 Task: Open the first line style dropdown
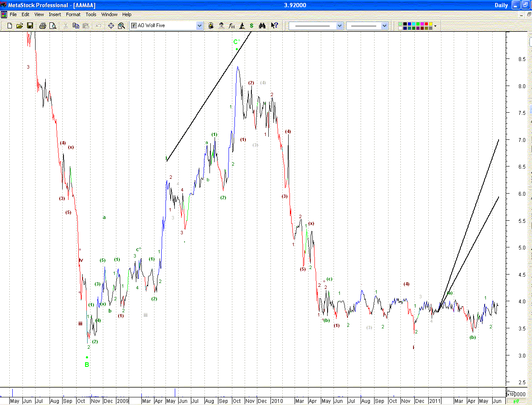point(339,26)
